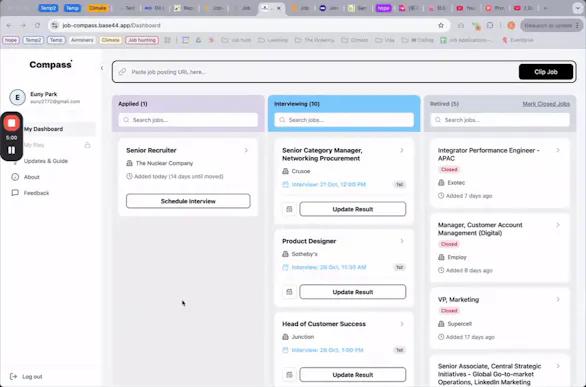
Task: Click the Feedback speech bubble icon
Action: 15,193
